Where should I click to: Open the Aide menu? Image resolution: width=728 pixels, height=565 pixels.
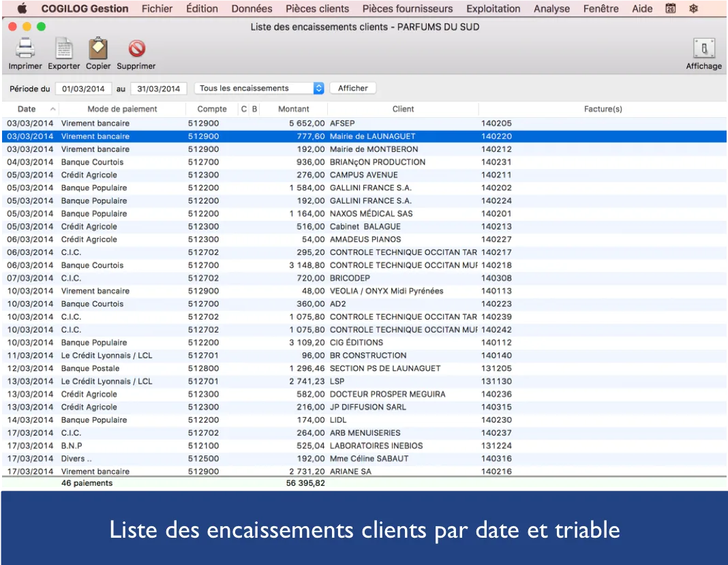point(642,8)
